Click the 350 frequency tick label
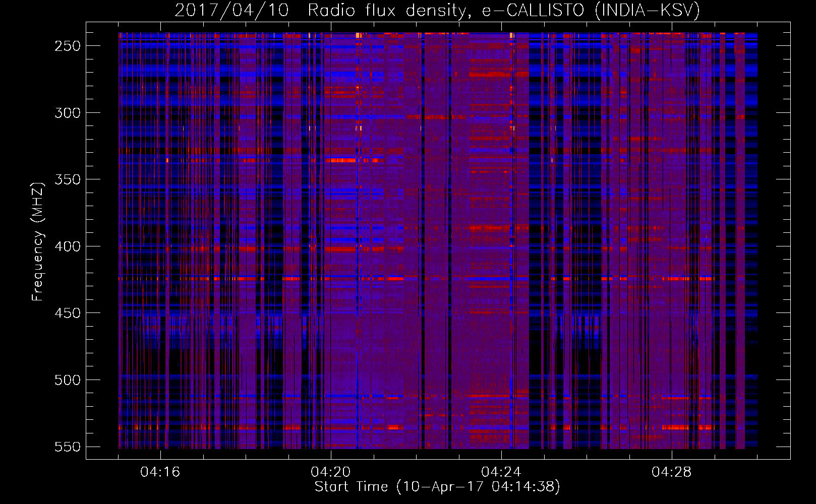This screenshot has height=504, width=816. pos(68,179)
